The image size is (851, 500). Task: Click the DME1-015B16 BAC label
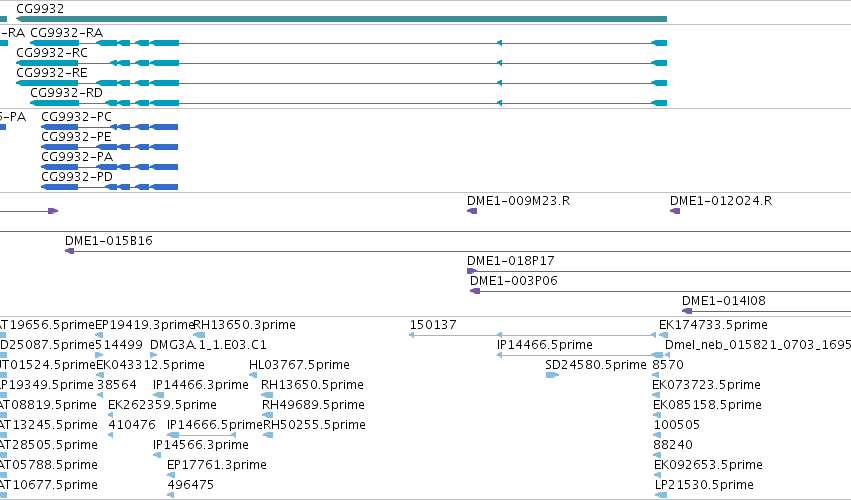click(109, 241)
